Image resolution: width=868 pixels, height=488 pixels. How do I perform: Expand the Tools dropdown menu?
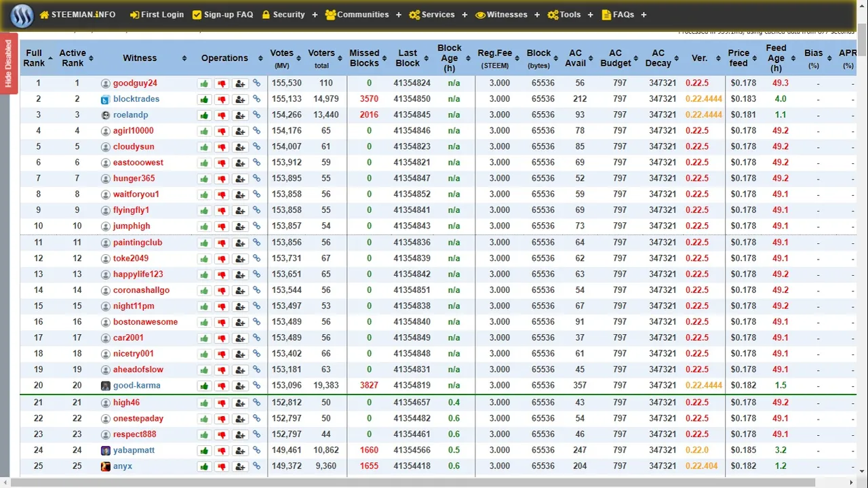570,15
